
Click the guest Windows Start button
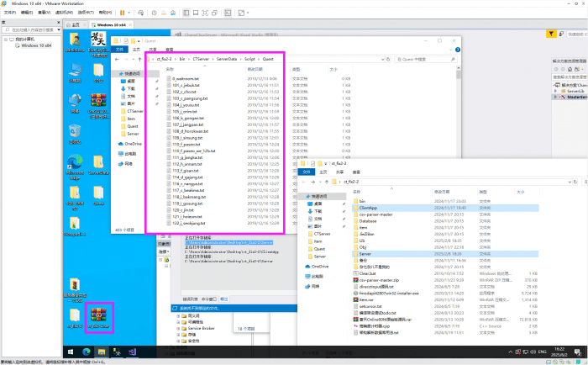[x=71, y=352]
